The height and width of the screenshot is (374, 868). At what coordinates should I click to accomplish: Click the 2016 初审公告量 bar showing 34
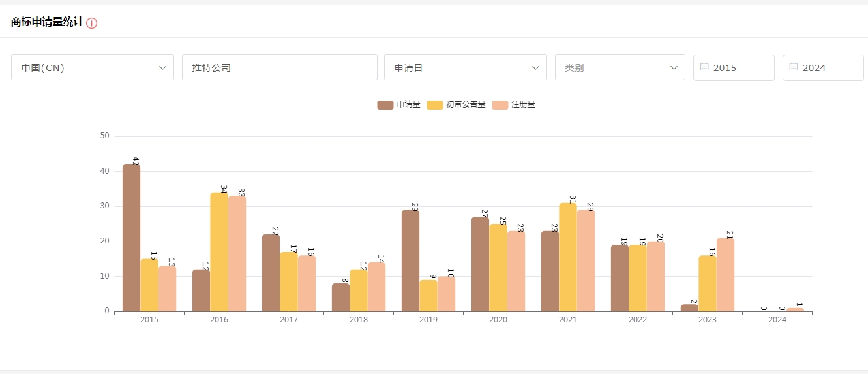[219, 252]
